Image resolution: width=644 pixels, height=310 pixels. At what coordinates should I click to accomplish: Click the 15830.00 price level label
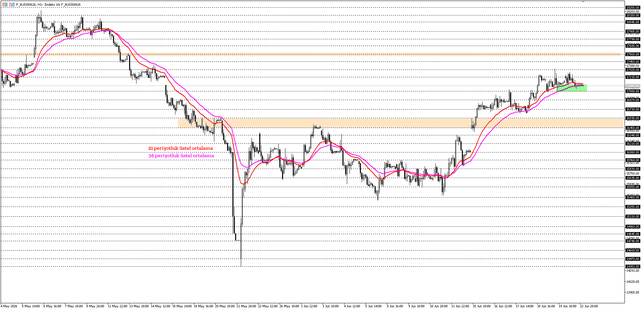point(633,169)
